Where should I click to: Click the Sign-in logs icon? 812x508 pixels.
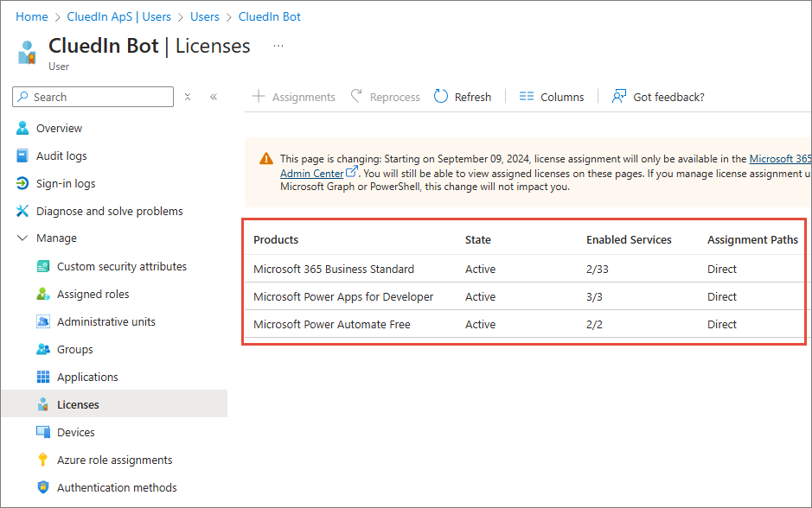(x=22, y=183)
